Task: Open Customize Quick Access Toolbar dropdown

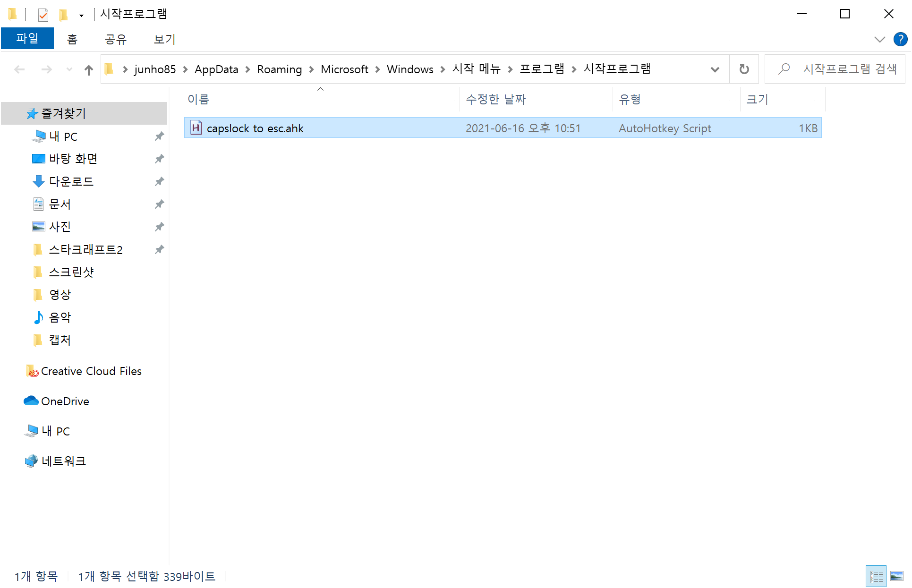Action: (x=81, y=15)
